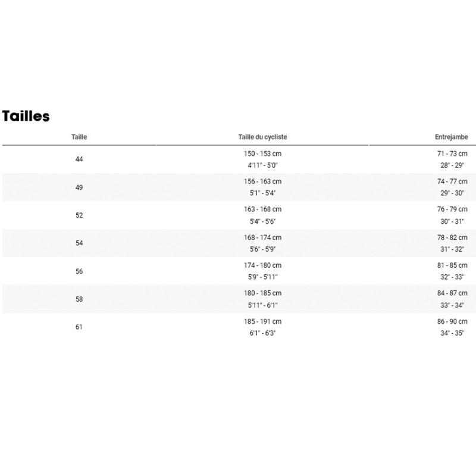The height and width of the screenshot is (476, 476).
Task: Select size 52 in the table
Action: pyautogui.click(x=79, y=215)
